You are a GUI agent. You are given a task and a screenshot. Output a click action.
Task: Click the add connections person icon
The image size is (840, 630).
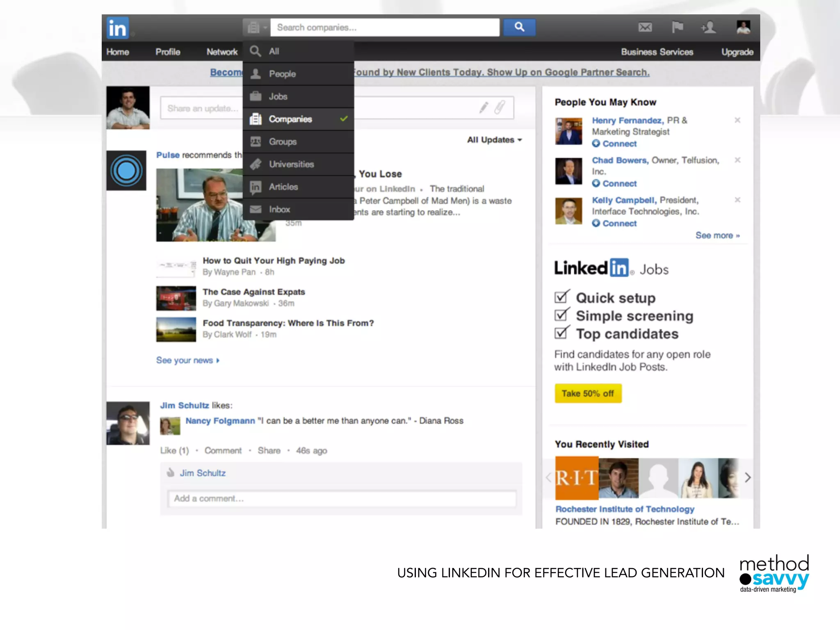(708, 27)
